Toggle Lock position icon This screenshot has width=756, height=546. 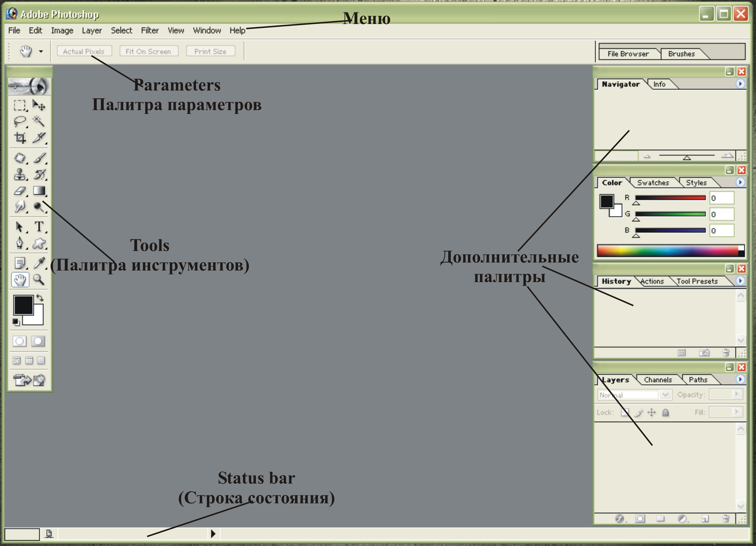[x=652, y=413]
